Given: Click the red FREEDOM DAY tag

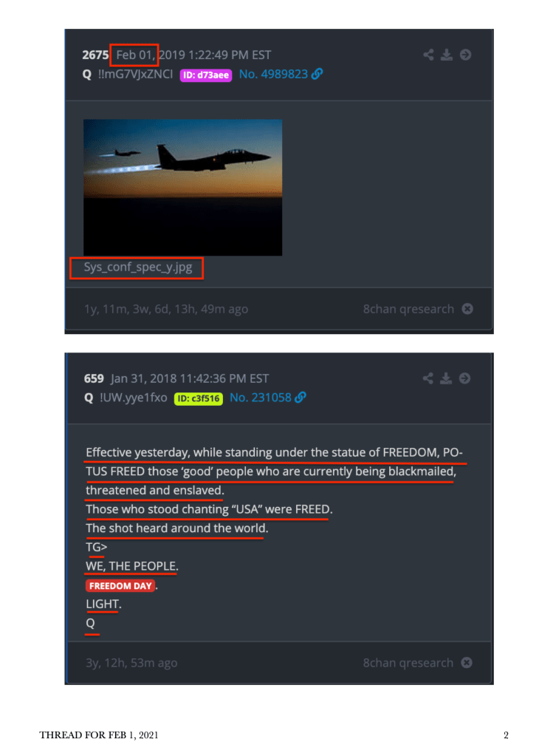Looking at the screenshot, I should pos(120,586).
